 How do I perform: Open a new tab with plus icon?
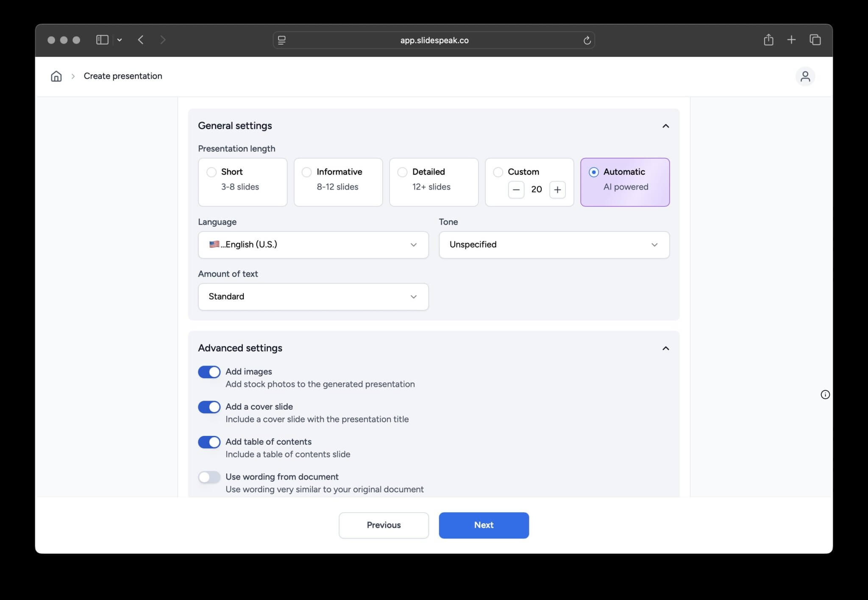click(x=791, y=40)
